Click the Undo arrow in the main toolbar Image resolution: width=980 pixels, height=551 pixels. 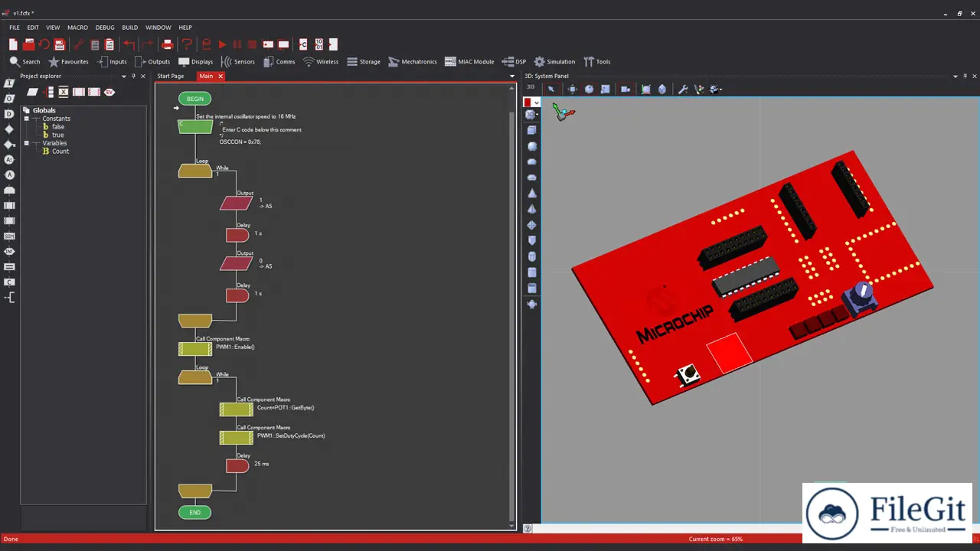click(x=129, y=44)
